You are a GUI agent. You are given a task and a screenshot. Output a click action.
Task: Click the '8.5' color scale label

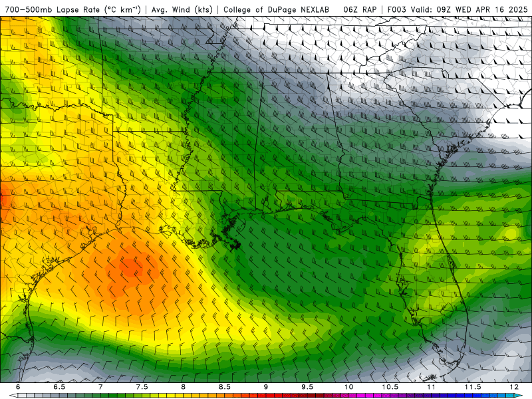tap(225, 387)
